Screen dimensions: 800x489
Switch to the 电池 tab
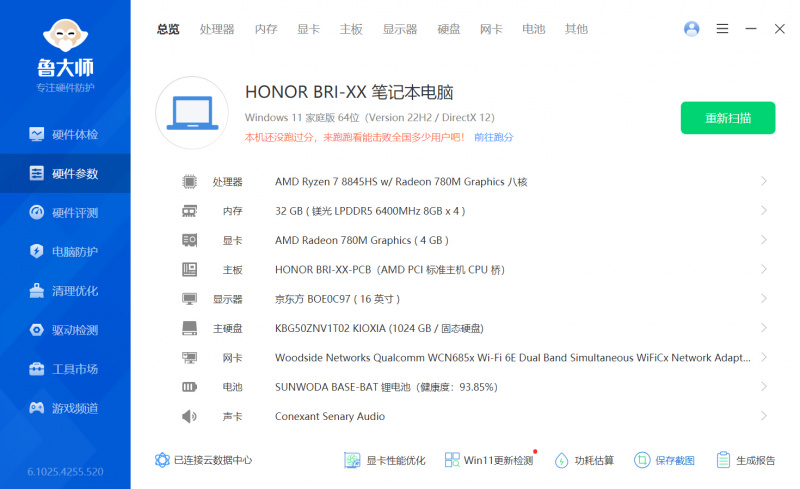pyautogui.click(x=534, y=29)
